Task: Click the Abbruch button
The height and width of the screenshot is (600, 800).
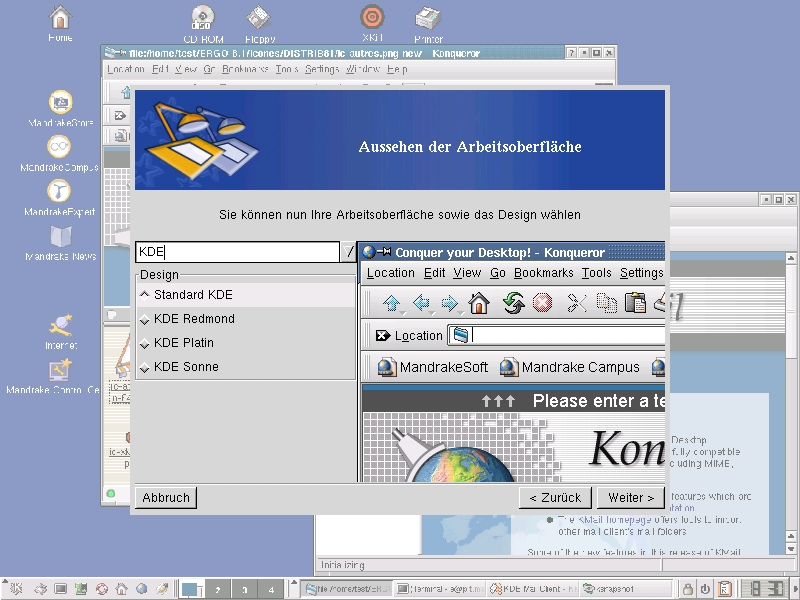Action: 166,497
